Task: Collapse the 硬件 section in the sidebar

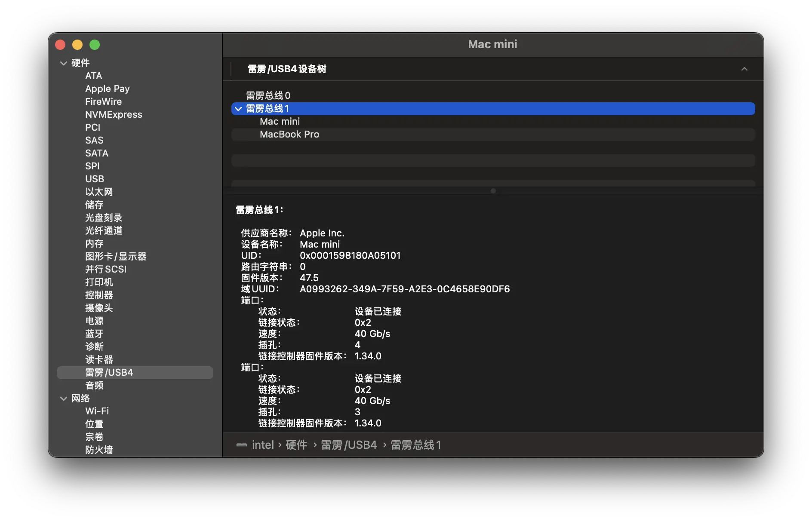Action: [x=63, y=63]
